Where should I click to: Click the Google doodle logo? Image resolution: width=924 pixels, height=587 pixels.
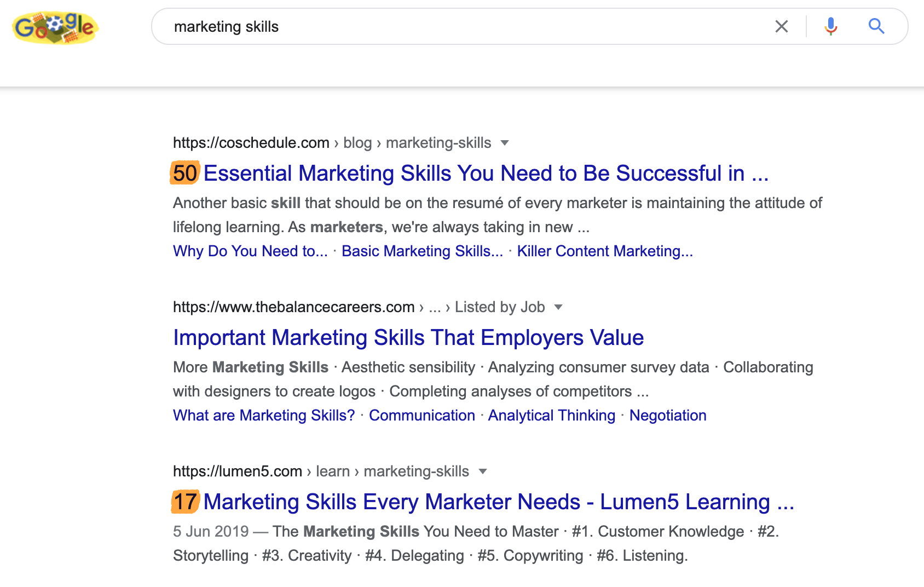pos(55,27)
